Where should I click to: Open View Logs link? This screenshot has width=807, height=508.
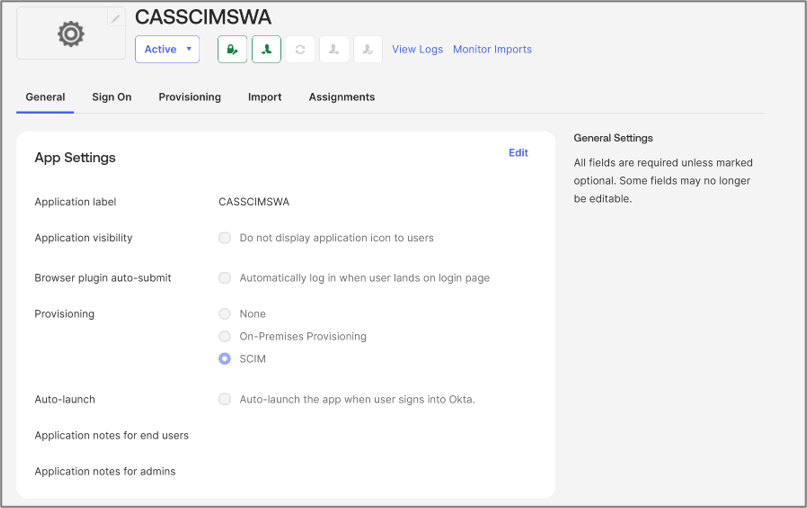417,49
